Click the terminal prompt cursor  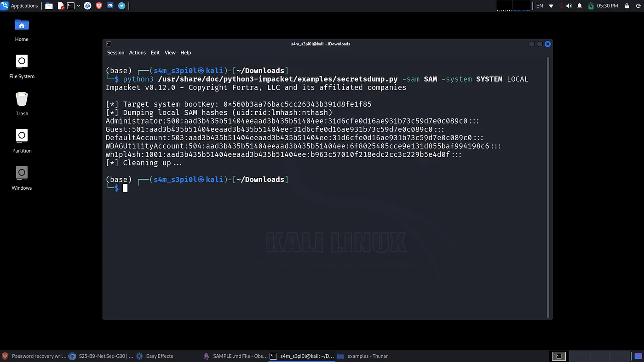click(x=125, y=188)
